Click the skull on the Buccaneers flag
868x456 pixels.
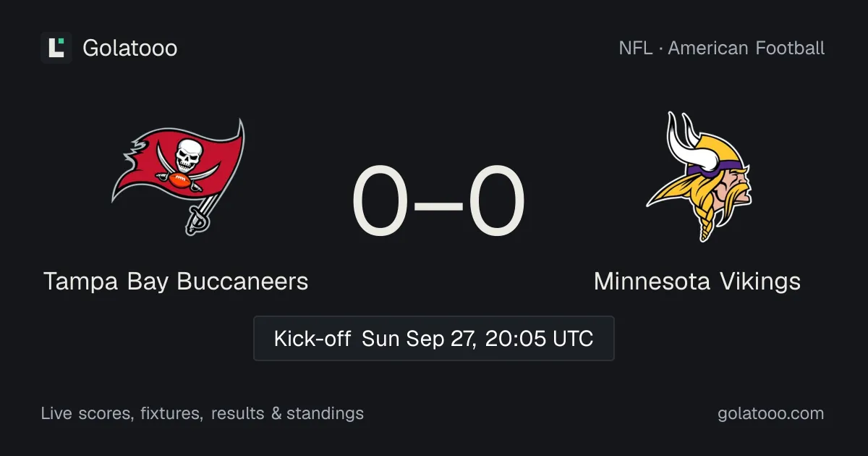pos(187,152)
